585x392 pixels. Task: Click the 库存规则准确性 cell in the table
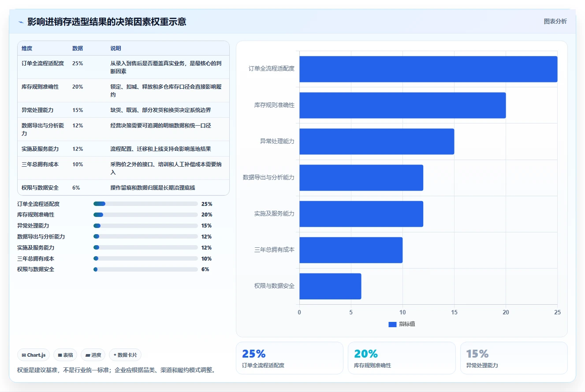click(x=40, y=87)
